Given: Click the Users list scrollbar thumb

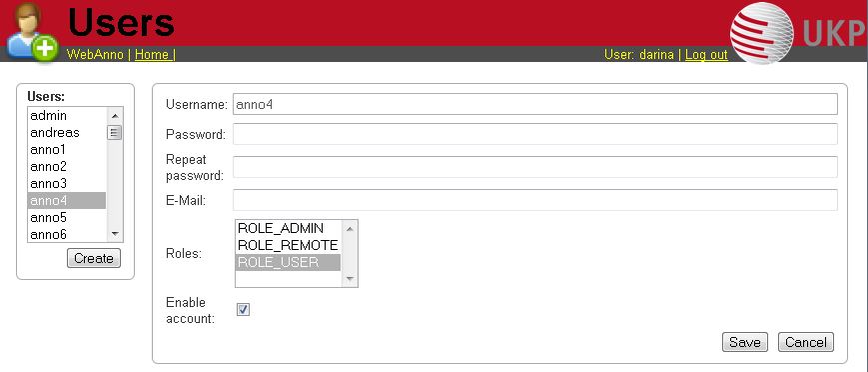Looking at the screenshot, I should 115,133.
